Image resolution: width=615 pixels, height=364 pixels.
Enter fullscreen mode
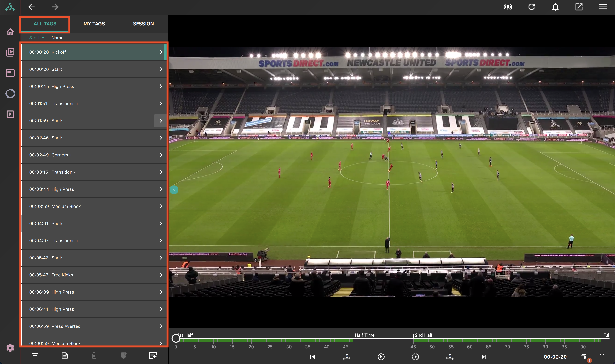(602, 357)
